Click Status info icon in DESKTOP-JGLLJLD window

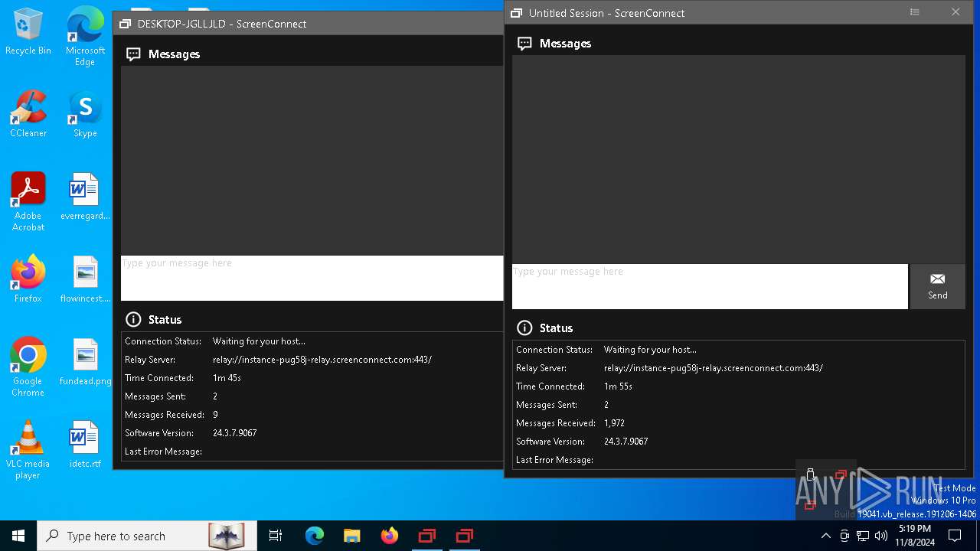click(133, 319)
